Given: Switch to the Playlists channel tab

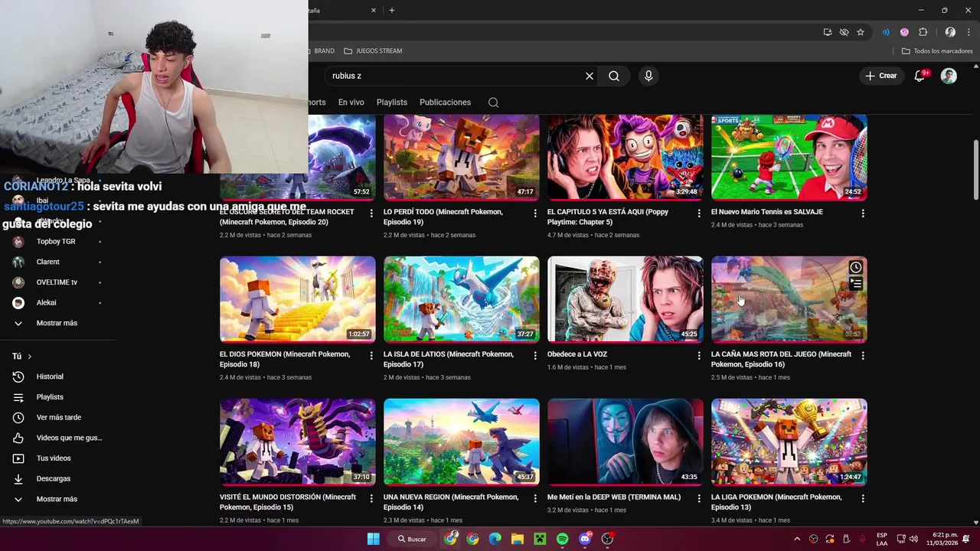Looking at the screenshot, I should pos(391,103).
